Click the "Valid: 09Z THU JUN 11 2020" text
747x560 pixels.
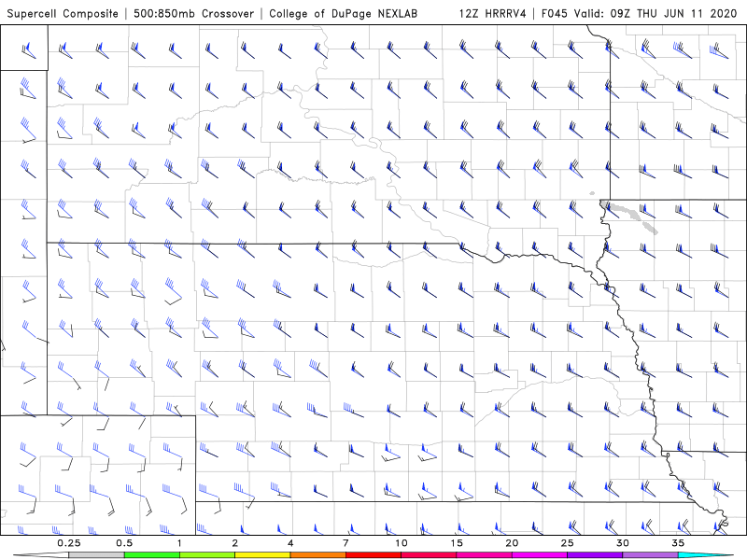tap(655, 14)
